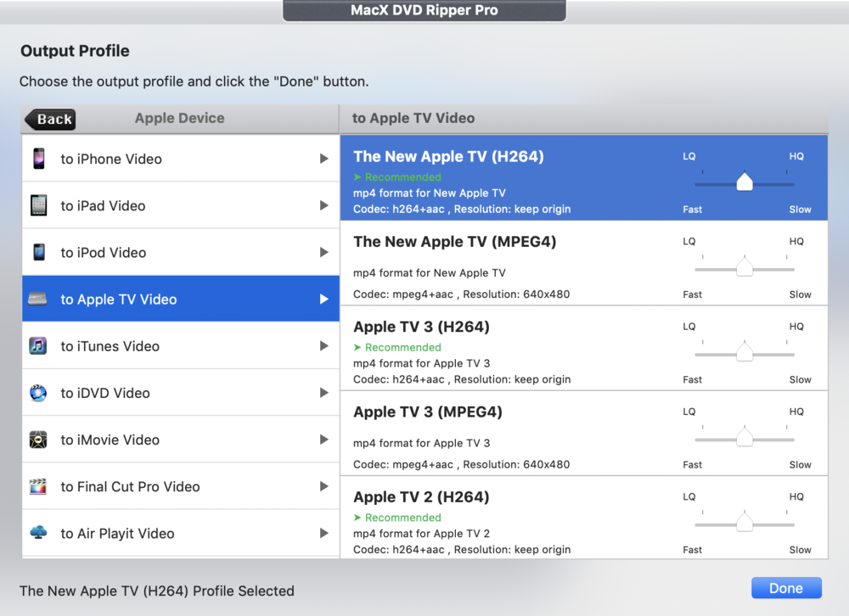
Task: Click the iMovie star icon
Action: click(x=38, y=440)
